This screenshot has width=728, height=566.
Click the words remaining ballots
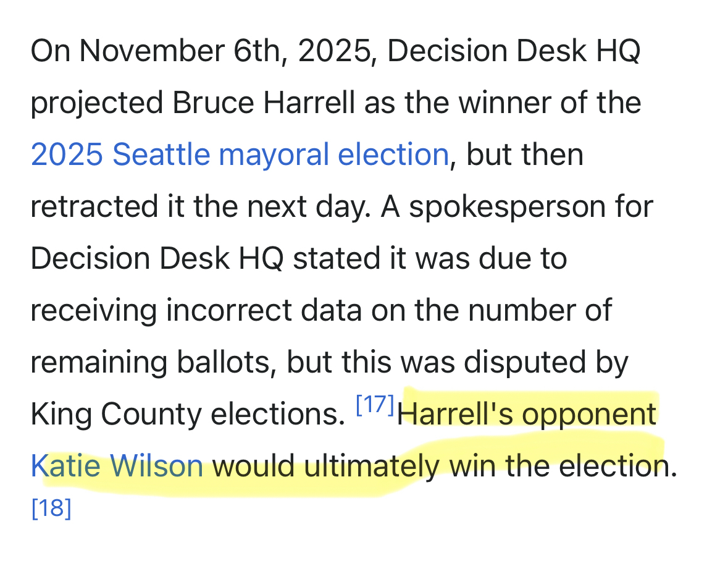click(x=152, y=362)
